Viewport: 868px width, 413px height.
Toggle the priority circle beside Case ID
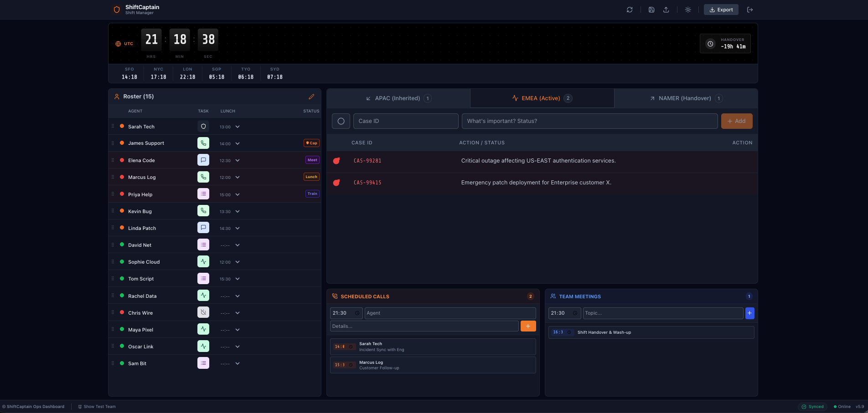341,121
